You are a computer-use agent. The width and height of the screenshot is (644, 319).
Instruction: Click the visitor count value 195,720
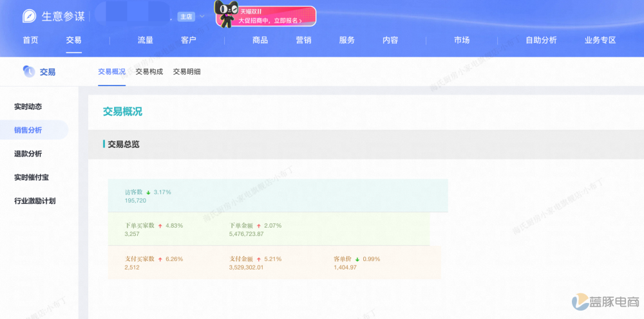coord(135,201)
